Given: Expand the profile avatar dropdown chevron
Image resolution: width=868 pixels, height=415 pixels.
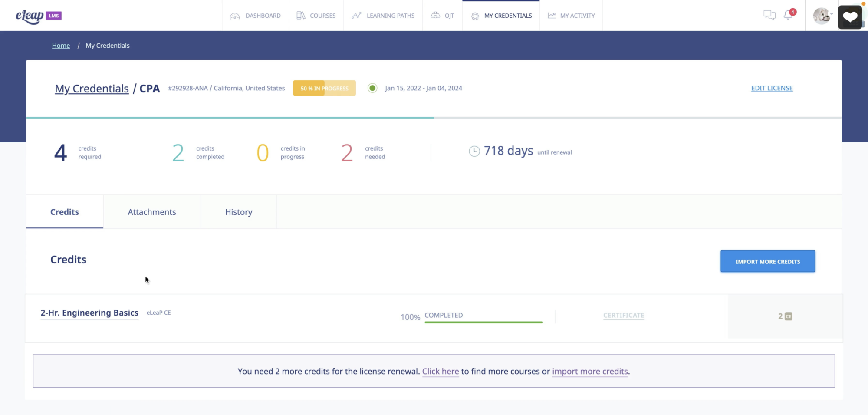Looking at the screenshot, I should tap(832, 14).
